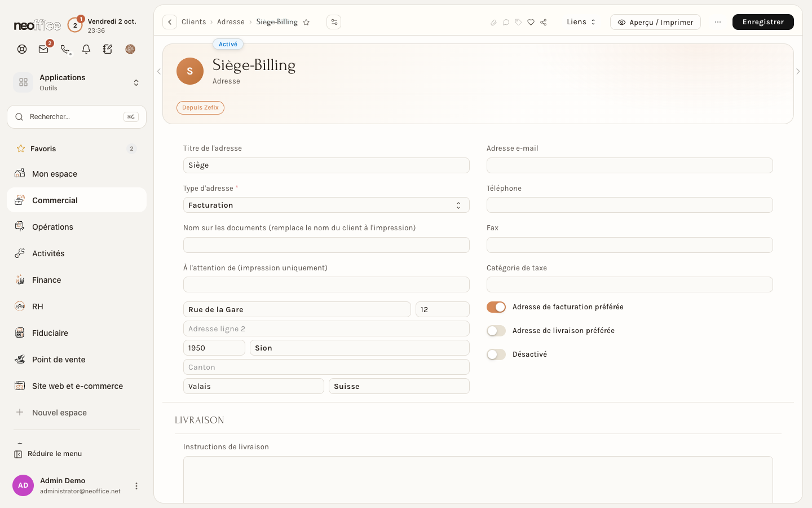Click Nouvel espace in sidebar
This screenshot has height=508, width=812.
77,413
